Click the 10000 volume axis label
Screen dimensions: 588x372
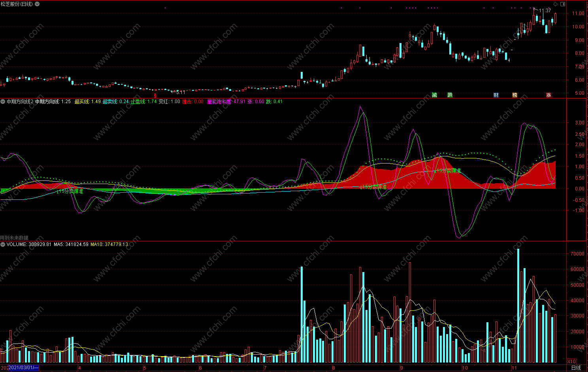pos(578,347)
